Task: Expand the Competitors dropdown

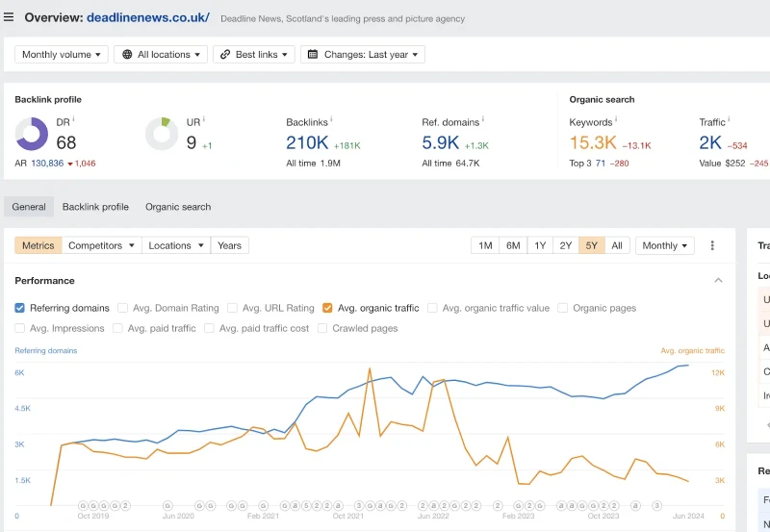Action: pyautogui.click(x=102, y=245)
